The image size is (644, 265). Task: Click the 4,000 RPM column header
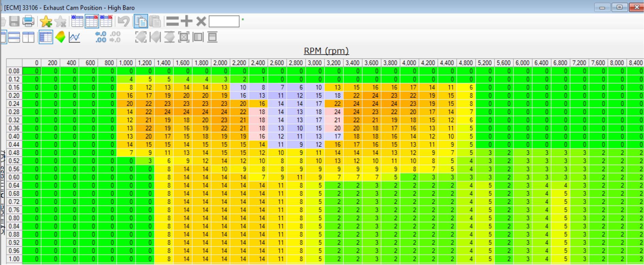pyautogui.click(x=409, y=63)
